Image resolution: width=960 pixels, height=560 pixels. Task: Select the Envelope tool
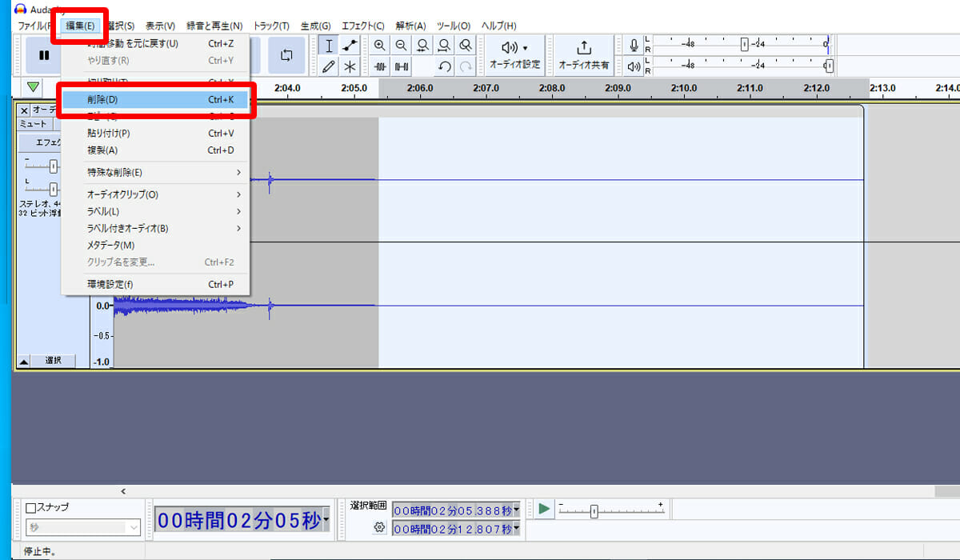point(350,46)
